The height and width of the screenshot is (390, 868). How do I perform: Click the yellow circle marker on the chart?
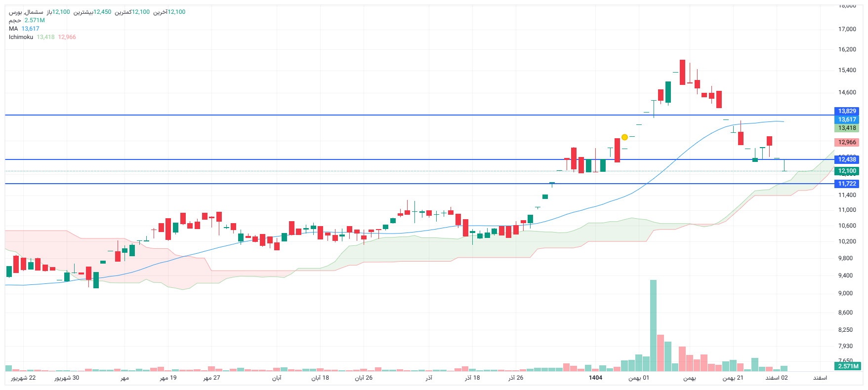(624, 137)
